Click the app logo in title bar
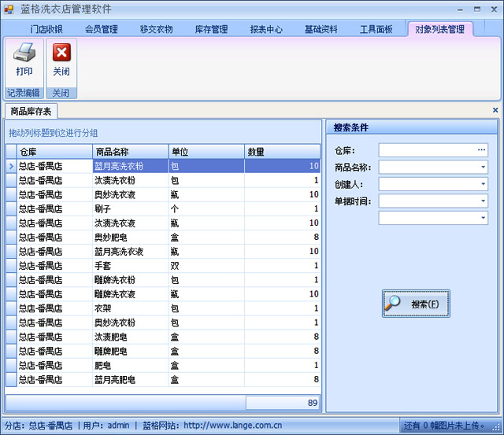This screenshot has width=504, height=435. (x=9, y=9)
